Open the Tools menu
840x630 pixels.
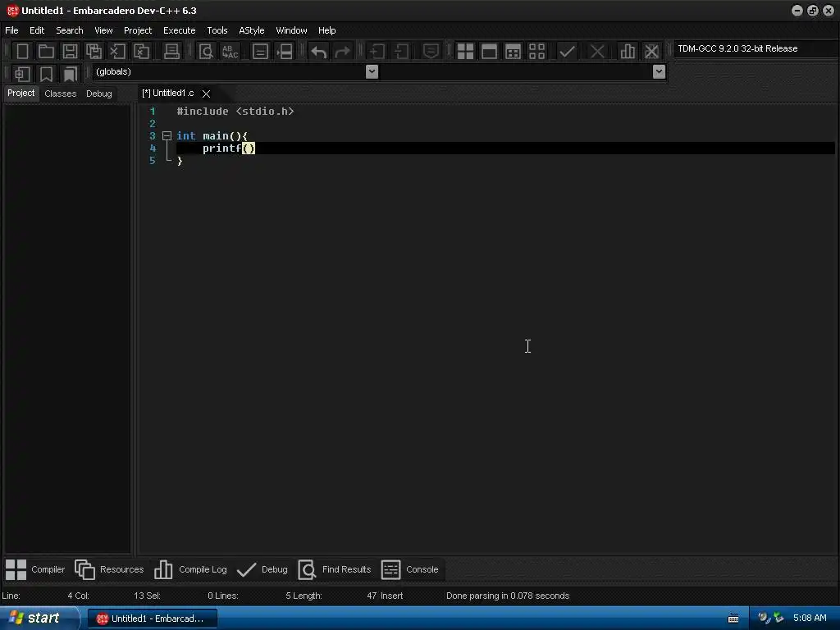point(217,30)
